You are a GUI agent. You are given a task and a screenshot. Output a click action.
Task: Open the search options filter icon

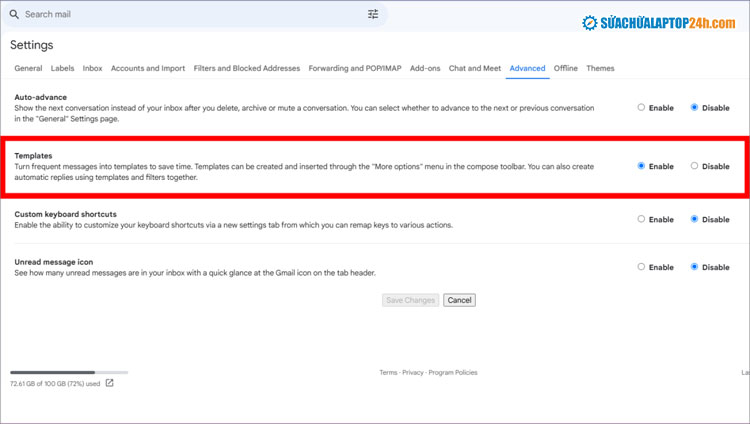point(373,14)
